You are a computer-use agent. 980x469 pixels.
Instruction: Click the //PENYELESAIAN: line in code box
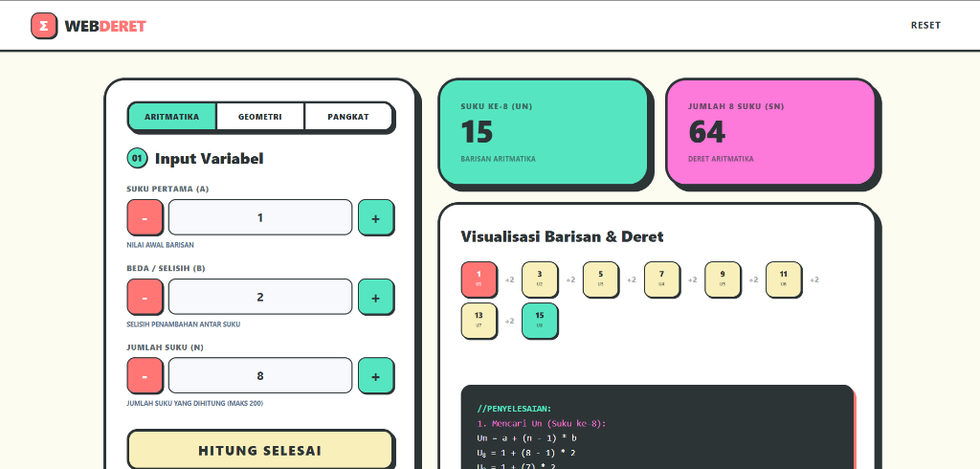(514, 409)
